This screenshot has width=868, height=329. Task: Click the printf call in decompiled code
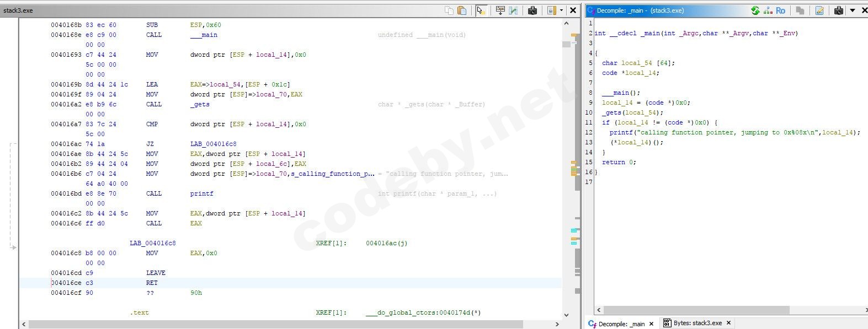(734, 132)
